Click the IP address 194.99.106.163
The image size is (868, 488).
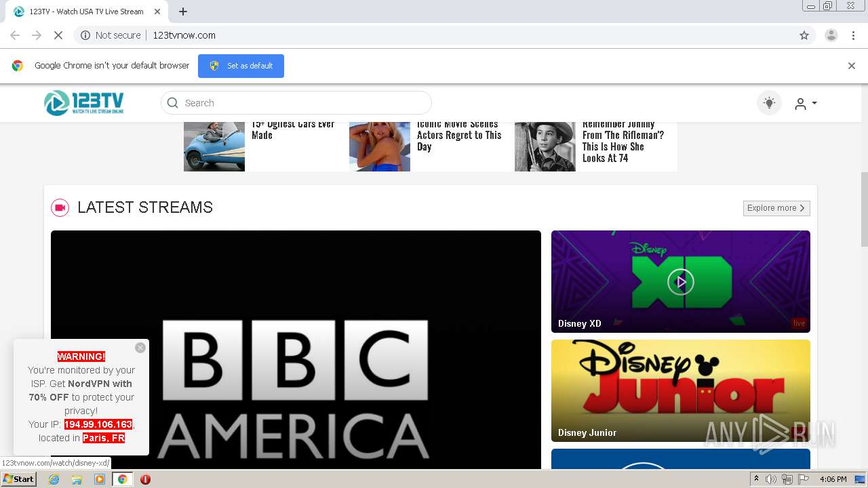[x=98, y=424]
